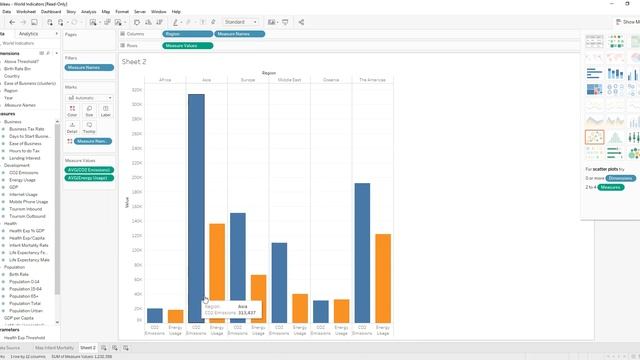The width and height of the screenshot is (640, 360).
Task: Open the Map menu
Action: tap(106, 12)
